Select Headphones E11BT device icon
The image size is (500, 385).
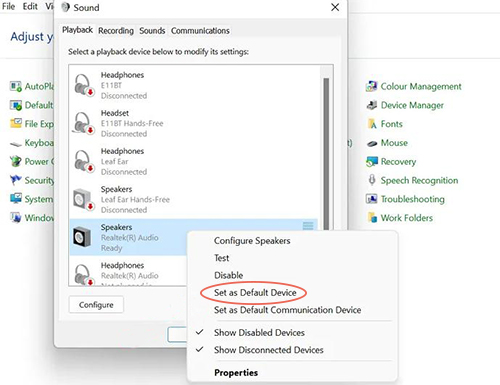click(x=83, y=85)
